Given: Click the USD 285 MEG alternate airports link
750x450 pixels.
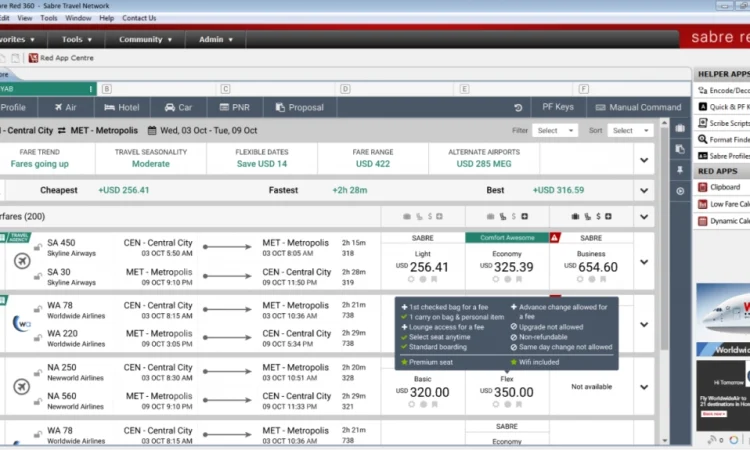Looking at the screenshot, I should [x=484, y=164].
